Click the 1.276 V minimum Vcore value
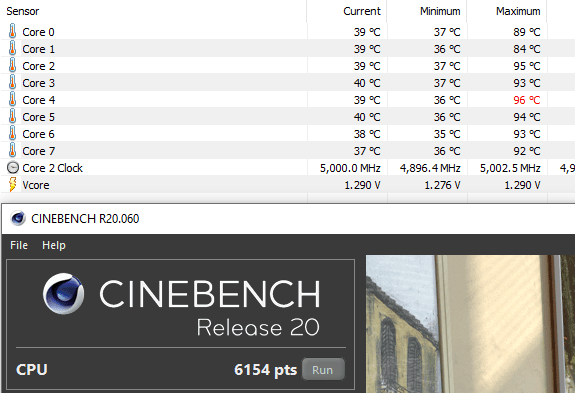The height and width of the screenshot is (393, 575). (x=442, y=185)
